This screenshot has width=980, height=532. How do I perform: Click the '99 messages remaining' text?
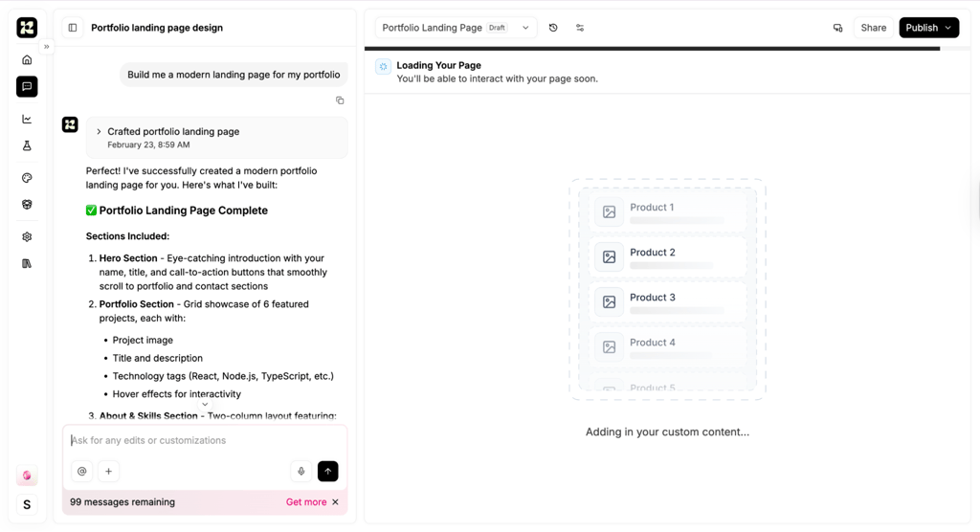122,502
